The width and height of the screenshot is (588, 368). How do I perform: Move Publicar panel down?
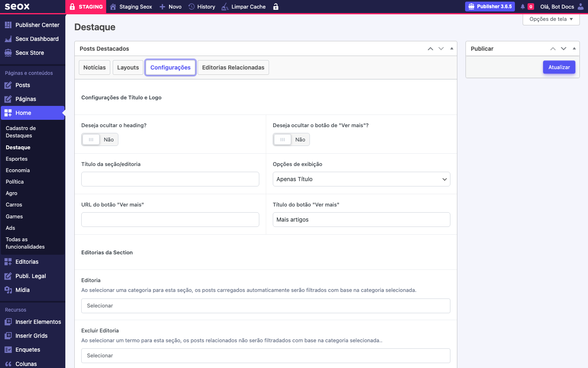(563, 49)
